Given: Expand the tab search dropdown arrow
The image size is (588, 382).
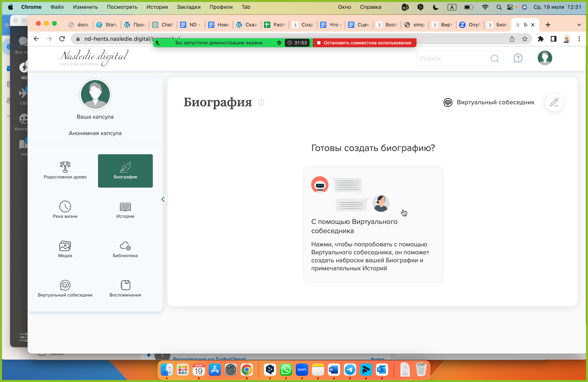Looking at the screenshot, I should pyautogui.click(x=579, y=25).
